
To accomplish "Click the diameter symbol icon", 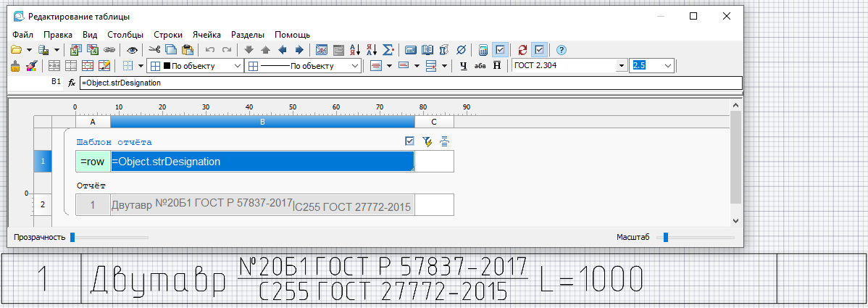I will click(462, 50).
